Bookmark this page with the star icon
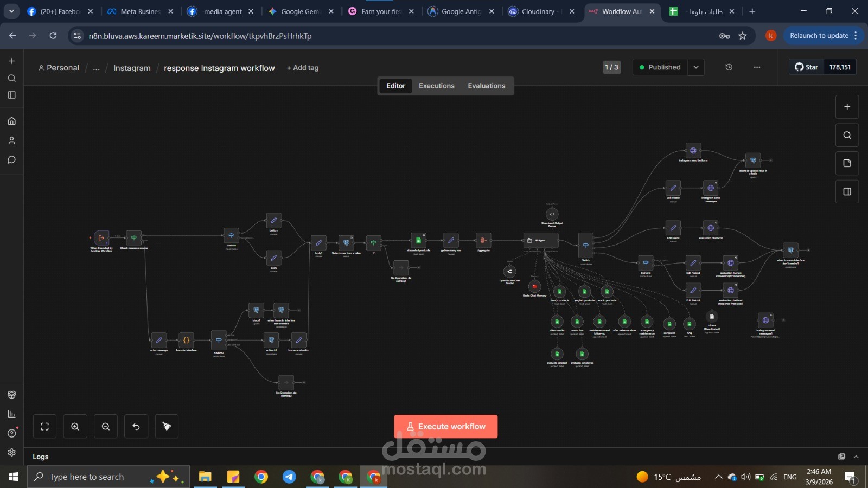This screenshot has width=868, height=488. tap(743, 36)
